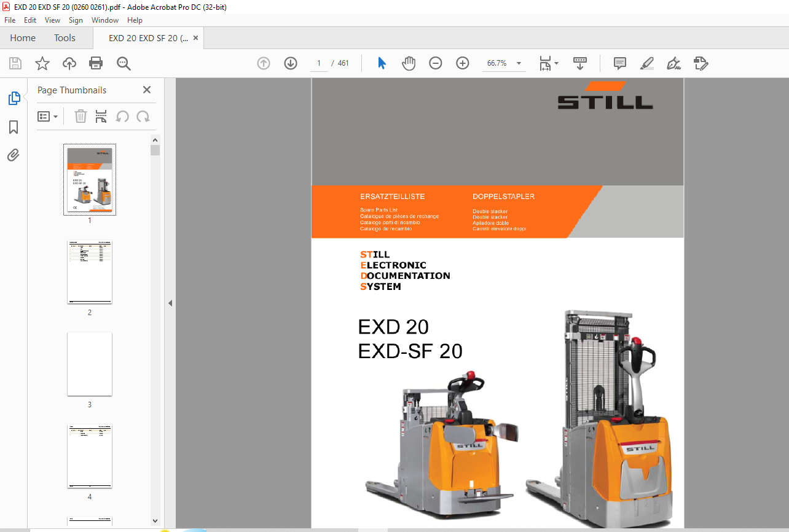
Task: Click the Stamp tool icon
Action: [x=701, y=63]
